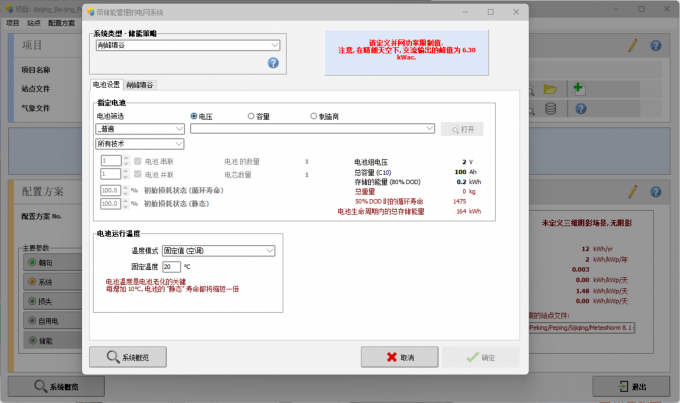Click the blue help icon under storage strategy
The height and width of the screenshot is (403, 680).
[273, 63]
